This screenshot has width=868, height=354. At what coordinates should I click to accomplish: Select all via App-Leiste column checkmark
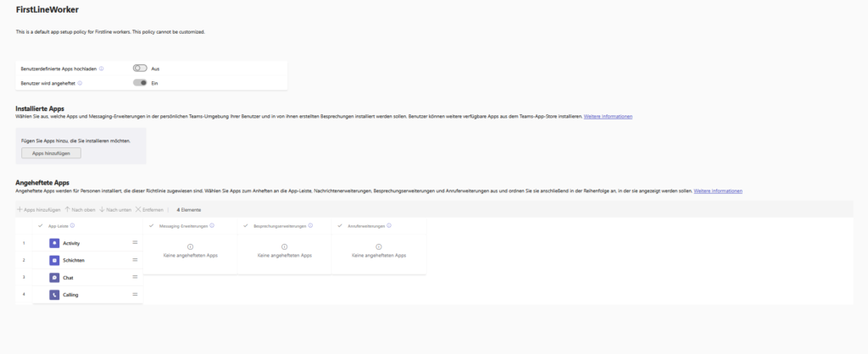(x=41, y=225)
